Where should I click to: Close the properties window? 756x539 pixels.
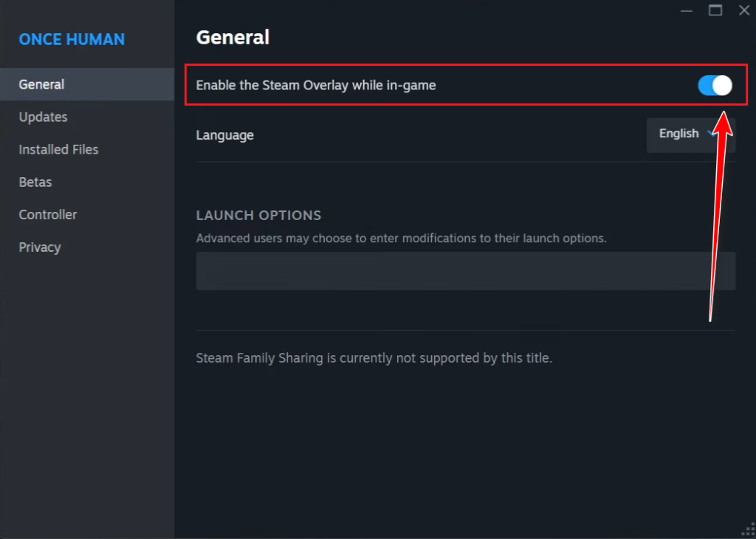(x=743, y=10)
